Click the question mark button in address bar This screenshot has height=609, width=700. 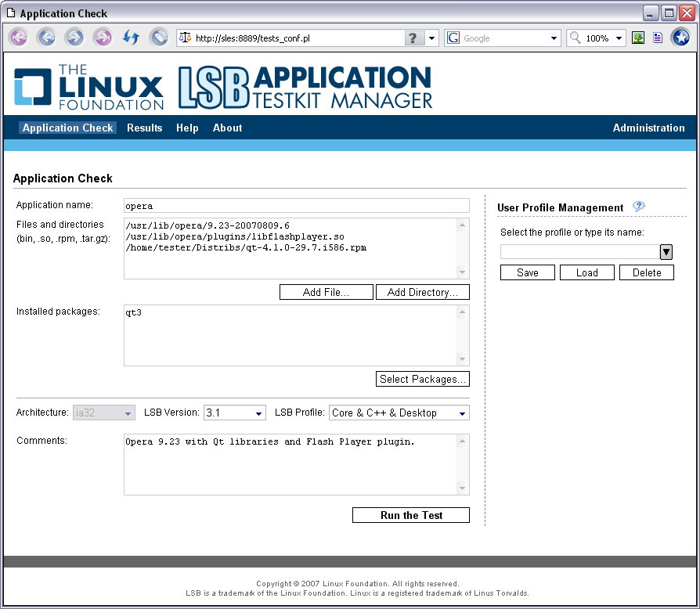(x=414, y=38)
